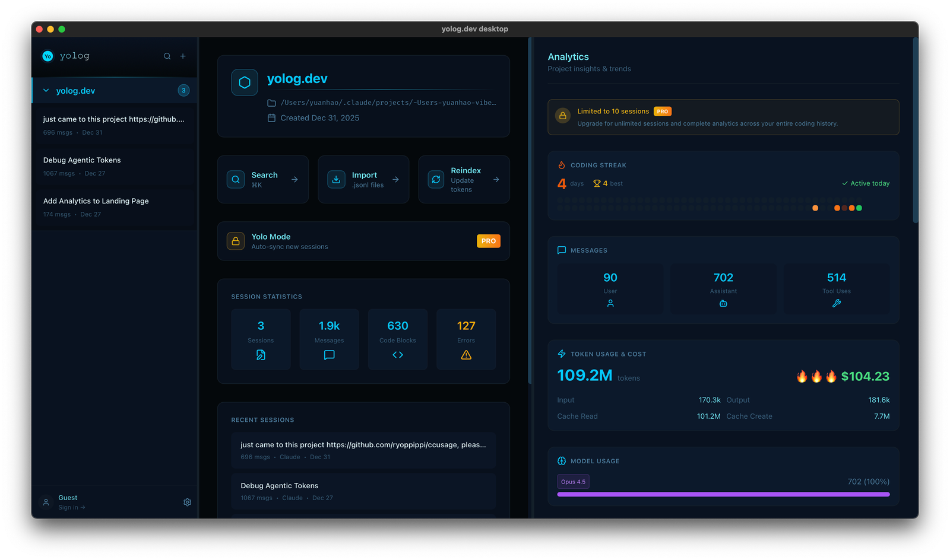Open search using the sidebar magnifier icon
The height and width of the screenshot is (560, 950).
(167, 56)
